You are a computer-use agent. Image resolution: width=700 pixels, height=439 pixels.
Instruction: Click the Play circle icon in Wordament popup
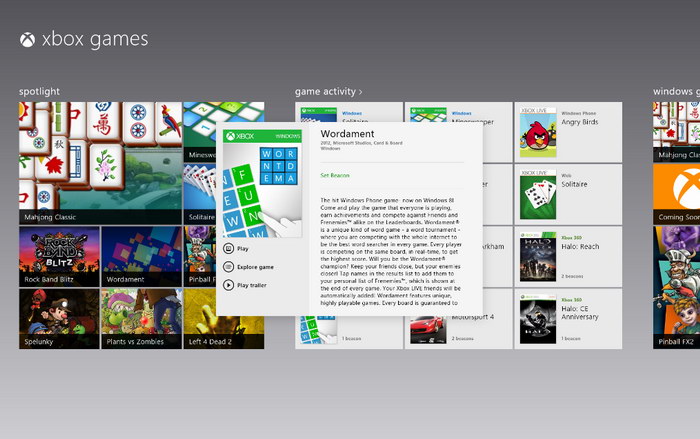[229, 248]
